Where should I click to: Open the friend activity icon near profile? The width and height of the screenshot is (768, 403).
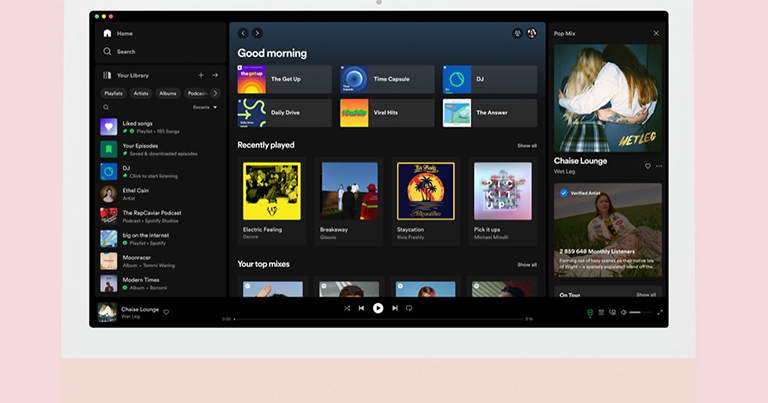click(517, 33)
